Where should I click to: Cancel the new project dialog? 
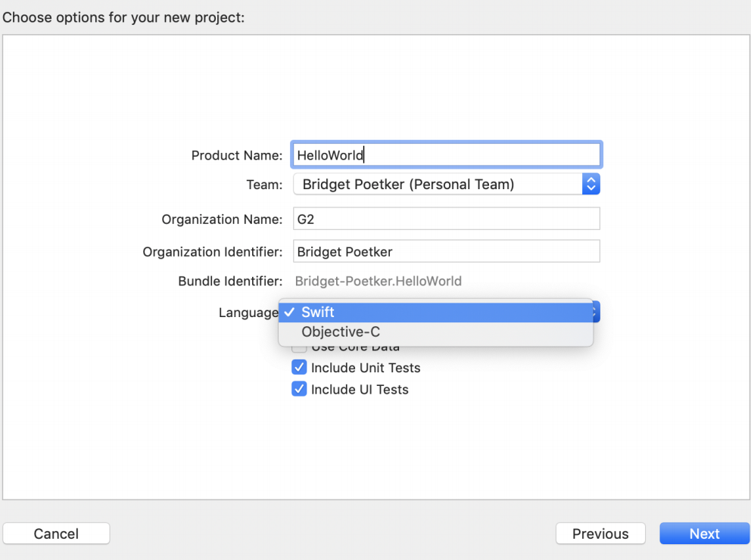(x=56, y=534)
